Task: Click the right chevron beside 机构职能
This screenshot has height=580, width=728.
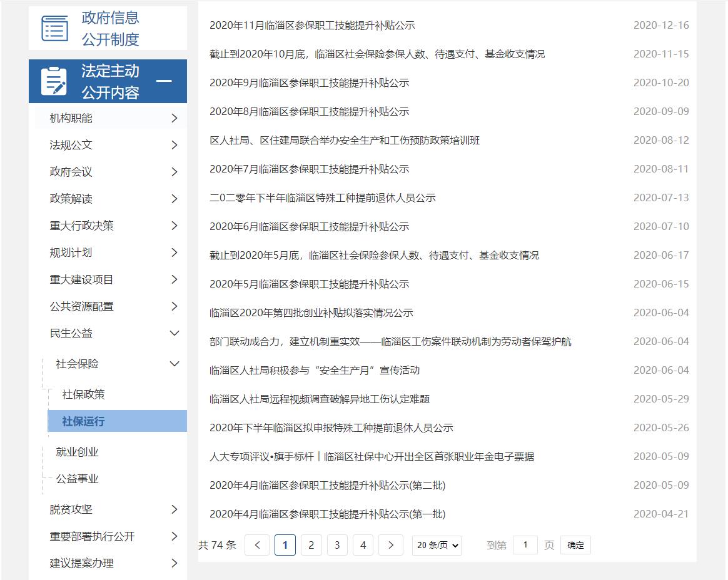Action: (174, 117)
